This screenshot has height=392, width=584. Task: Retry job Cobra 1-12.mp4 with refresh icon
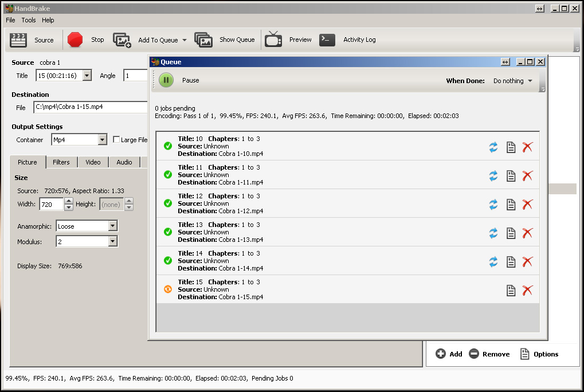493,205
